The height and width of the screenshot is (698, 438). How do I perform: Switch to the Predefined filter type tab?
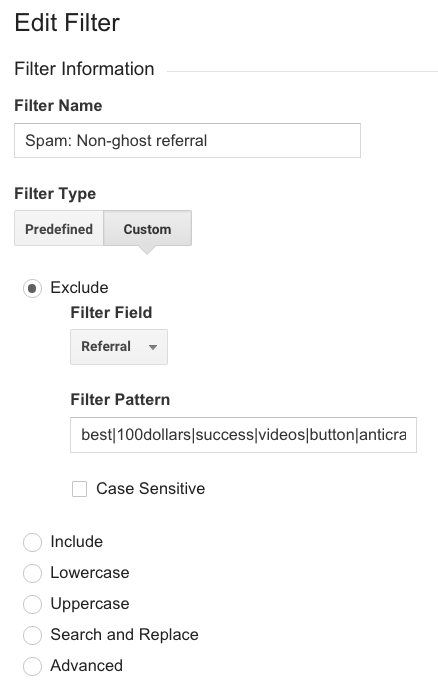point(59,228)
